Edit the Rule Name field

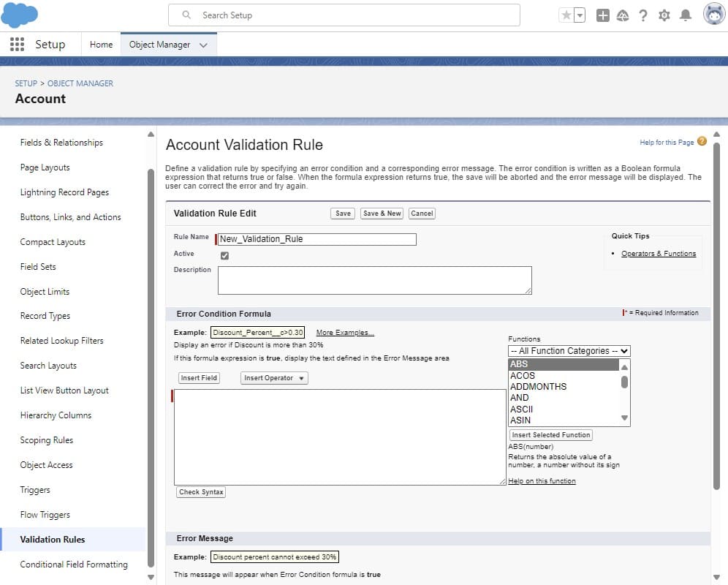[x=317, y=239]
